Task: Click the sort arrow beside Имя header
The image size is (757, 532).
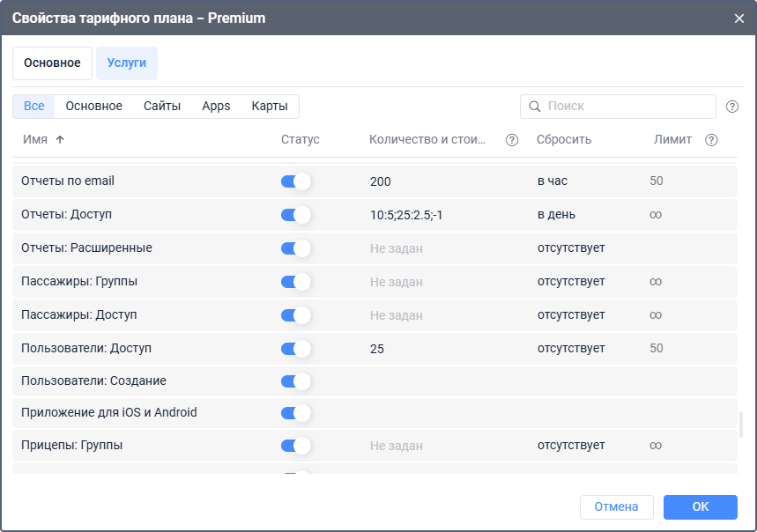Action: (x=60, y=140)
